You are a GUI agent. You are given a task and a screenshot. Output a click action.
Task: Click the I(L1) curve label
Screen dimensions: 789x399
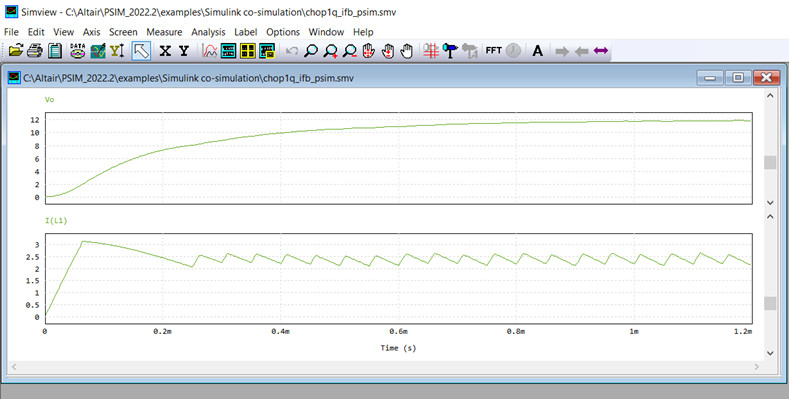[x=56, y=220]
